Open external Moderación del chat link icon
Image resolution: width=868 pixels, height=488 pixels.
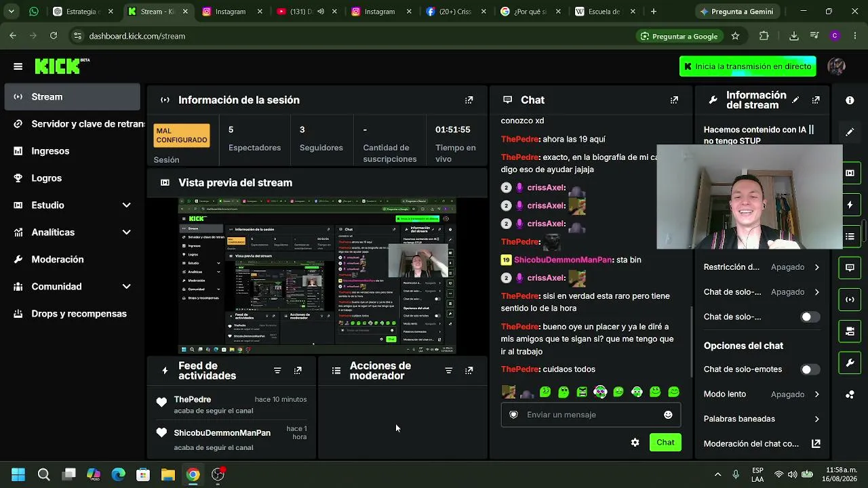point(816,444)
